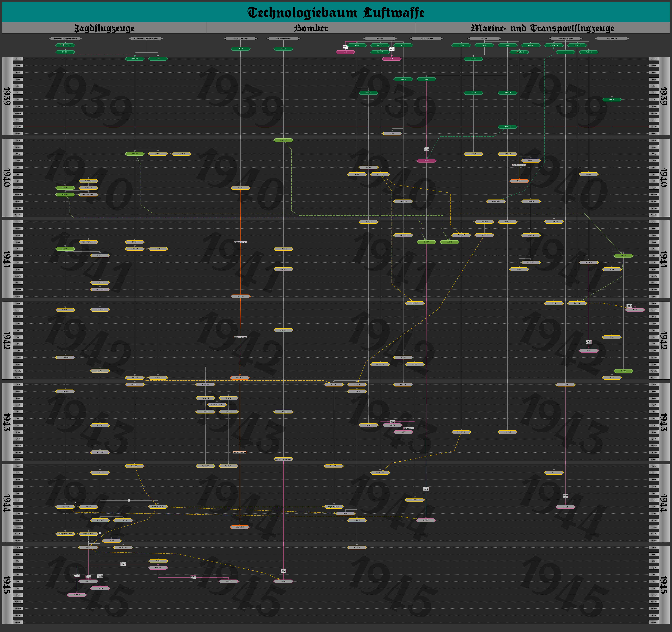This screenshot has height=632, width=672.
Task: Select the Bf 109 G-10 aircraft node
Action: tap(65, 534)
